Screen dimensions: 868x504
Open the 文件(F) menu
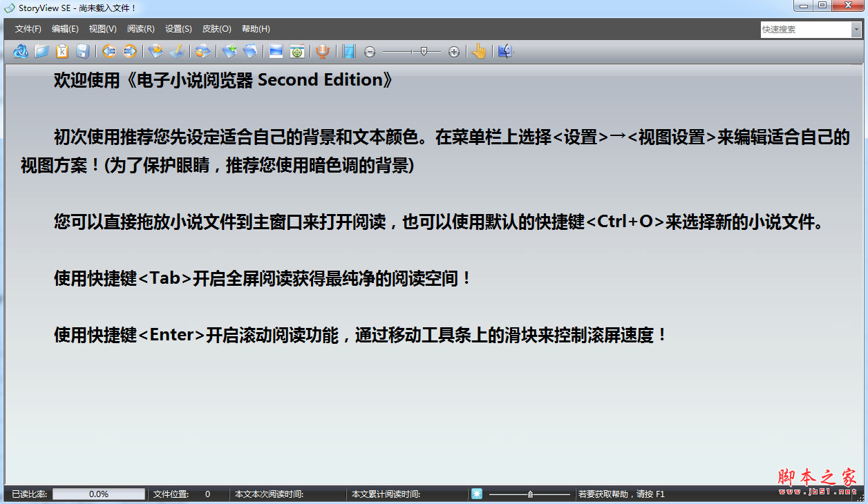click(28, 29)
